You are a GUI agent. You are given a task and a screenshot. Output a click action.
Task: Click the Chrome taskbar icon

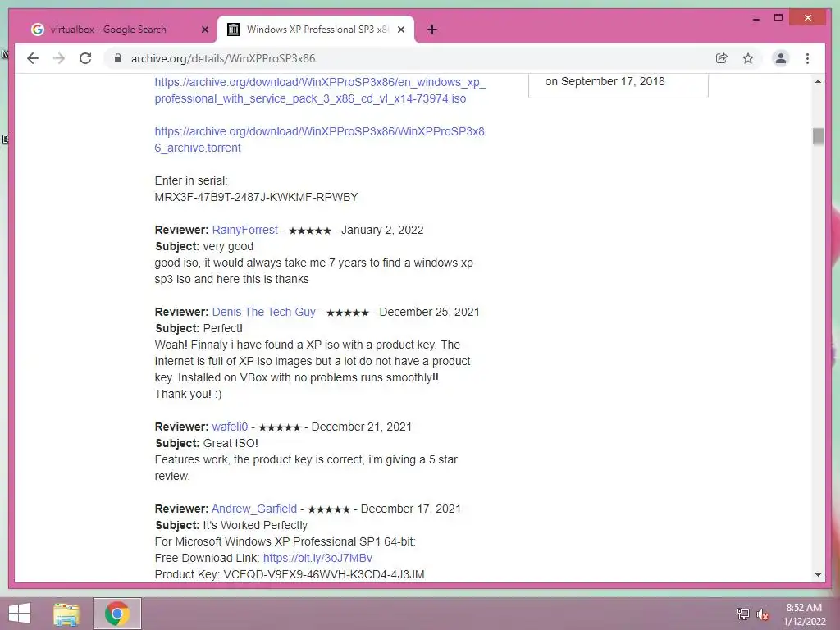[117, 614]
